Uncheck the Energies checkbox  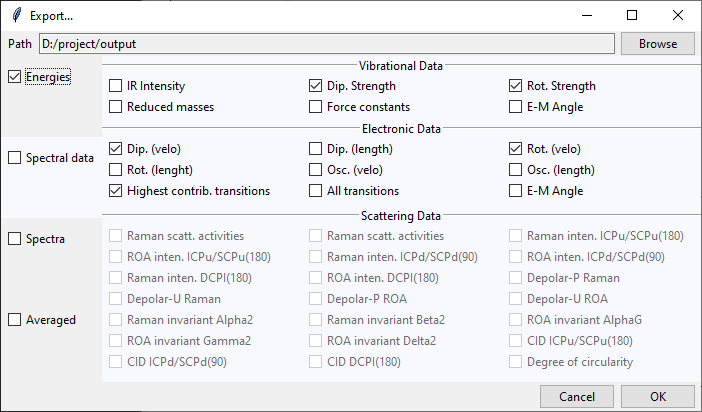14,77
